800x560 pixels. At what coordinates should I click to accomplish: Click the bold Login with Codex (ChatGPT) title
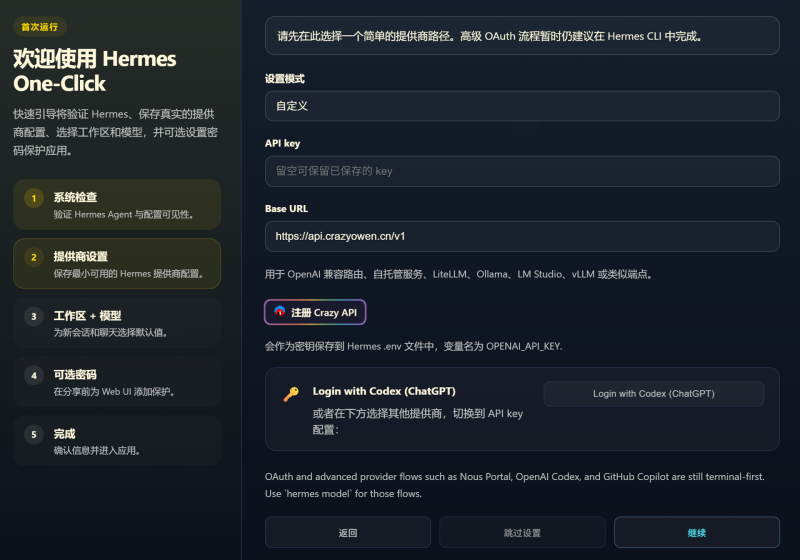[384, 391]
